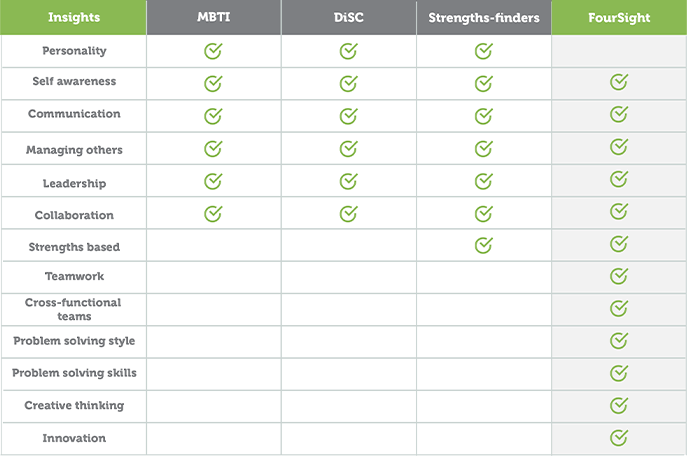Click the FourSight Innovation checkmark
Image resolution: width=687 pixels, height=456 pixels.
click(x=619, y=437)
